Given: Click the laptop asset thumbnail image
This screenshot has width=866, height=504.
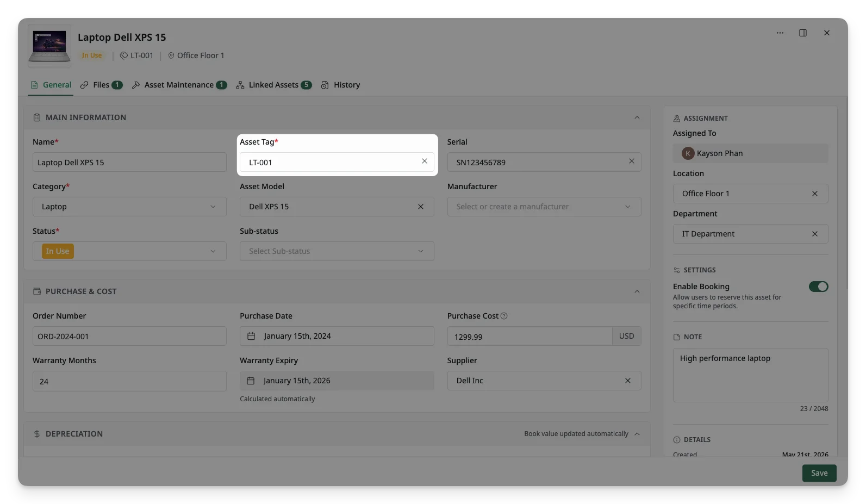Looking at the screenshot, I should (x=49, y=46).
